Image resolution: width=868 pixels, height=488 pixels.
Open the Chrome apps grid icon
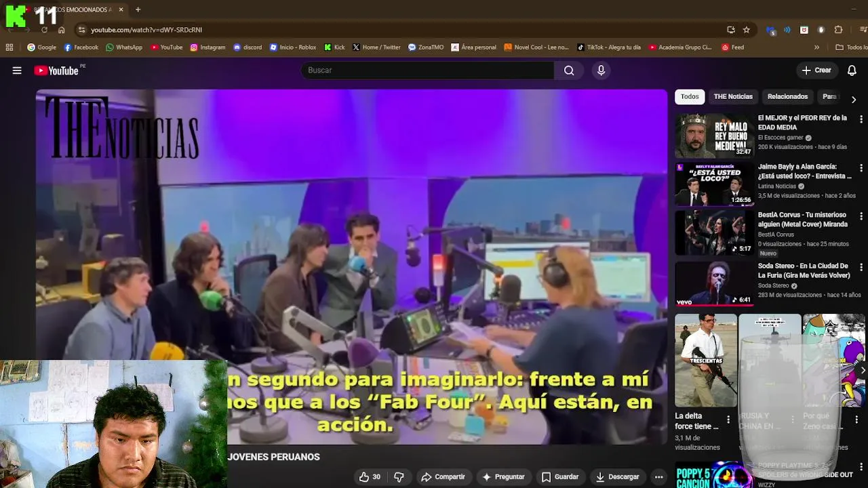pos(9,47)
